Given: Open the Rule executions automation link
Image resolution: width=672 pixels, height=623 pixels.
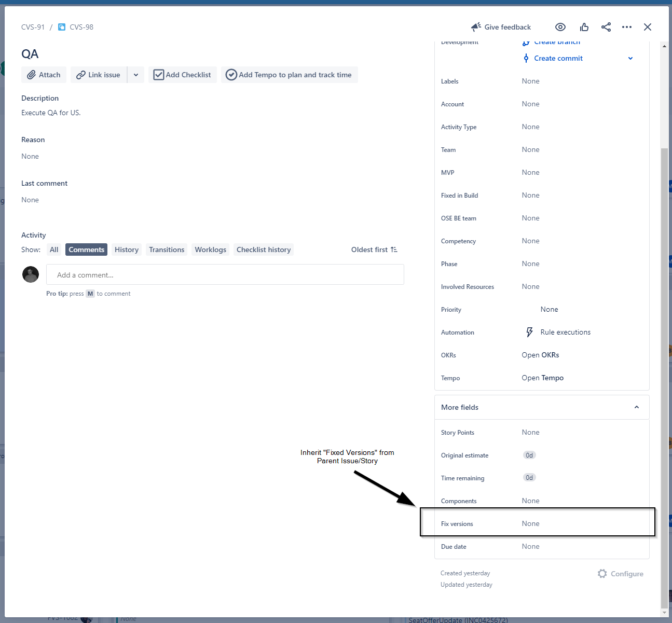Looking at the screenshot, I should (x=566, y=332).
